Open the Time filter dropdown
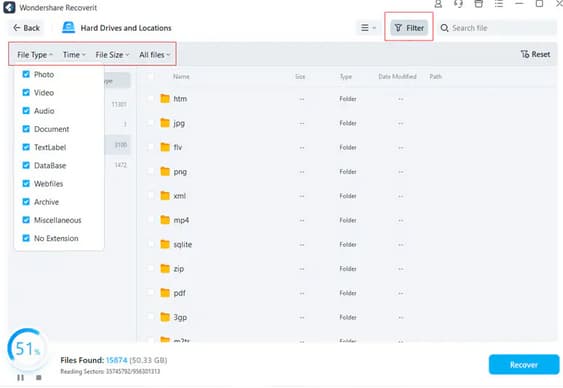563x388 pixels. pos(74,55)
